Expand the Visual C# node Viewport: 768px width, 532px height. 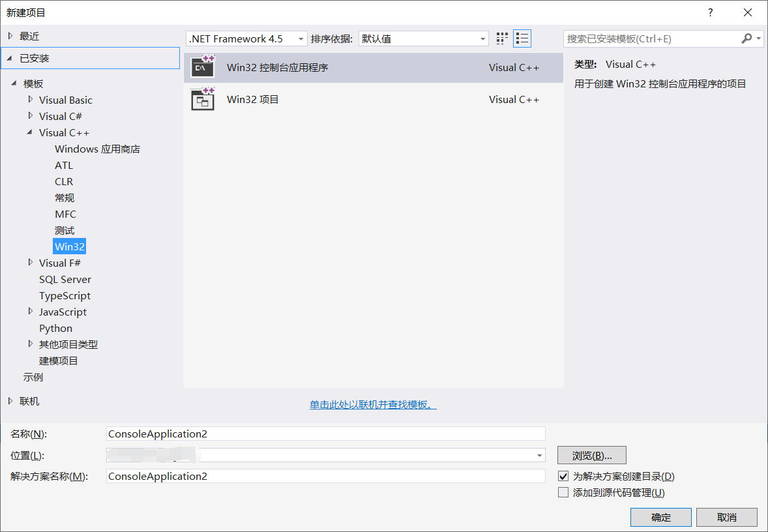(31, 115)
